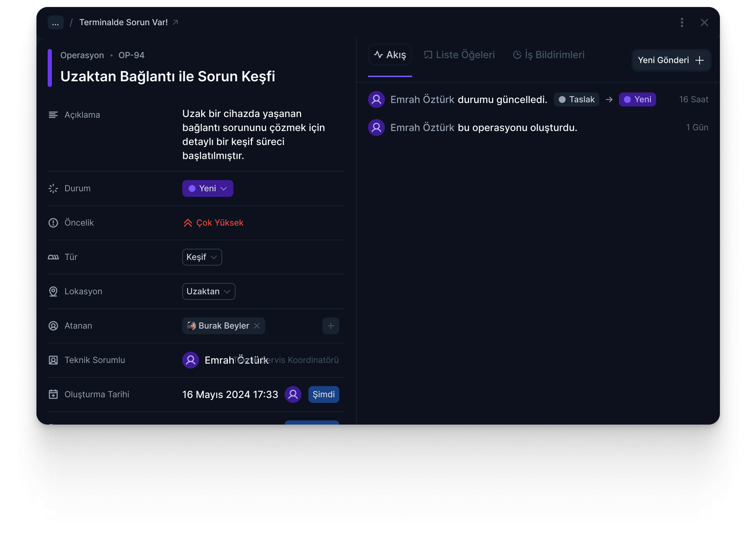The image size is (756, 550).
Task: Click Emrah Öztürk avatar in Teknik Sorumlu
Action: pos(191,360)
